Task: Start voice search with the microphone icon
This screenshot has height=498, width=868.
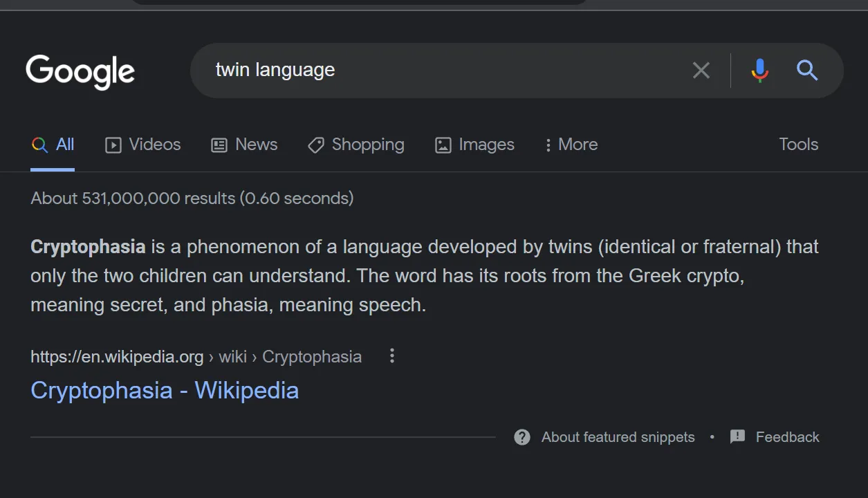Action: [759, 70]
